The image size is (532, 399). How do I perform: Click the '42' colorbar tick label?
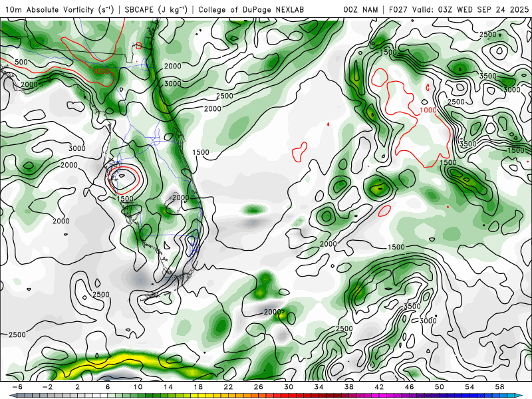pyautogui.click(x=379, y=387)
